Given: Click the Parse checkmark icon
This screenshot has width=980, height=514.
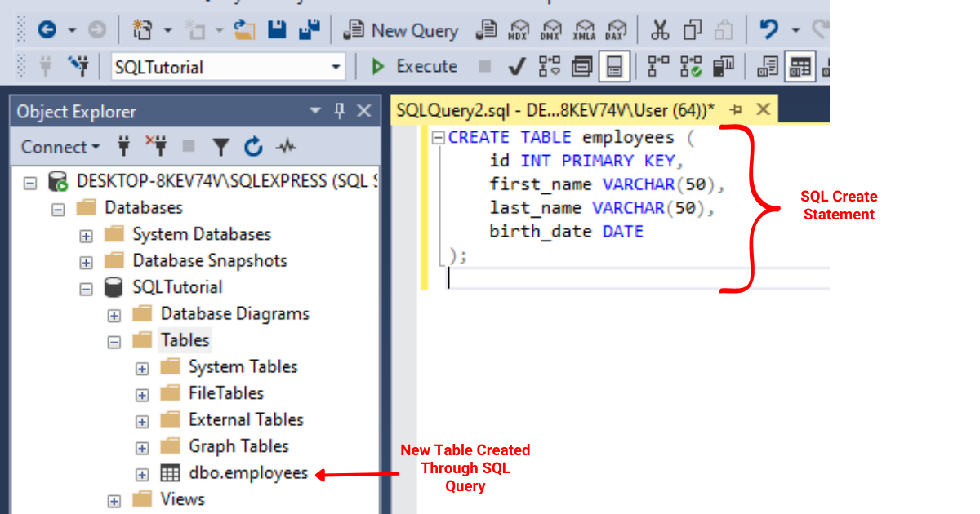Looking at the screenshot, I should click(516, 67).
